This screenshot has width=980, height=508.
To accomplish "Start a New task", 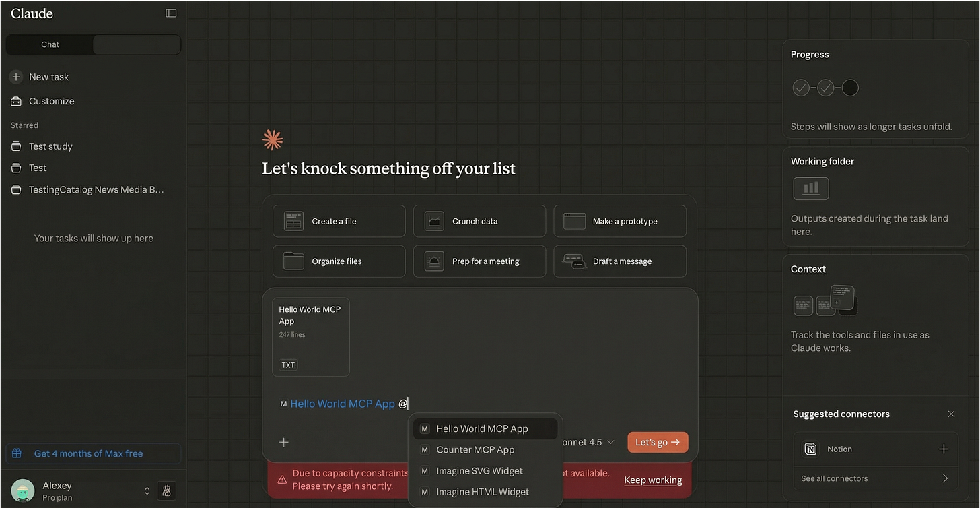I will coord(48,77).
